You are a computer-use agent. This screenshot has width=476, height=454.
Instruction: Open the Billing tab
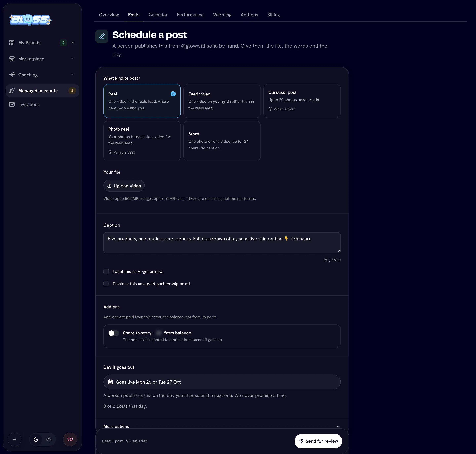274,15
